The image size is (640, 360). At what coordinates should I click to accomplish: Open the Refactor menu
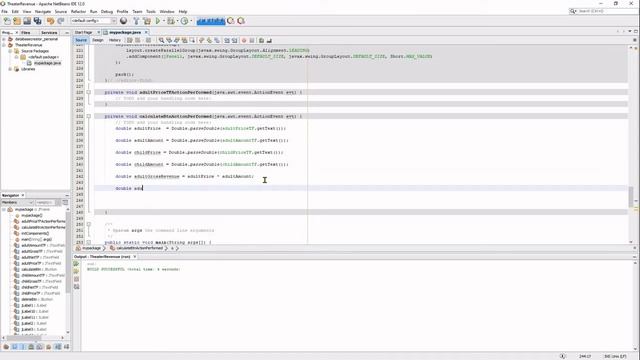click(78, 11)
